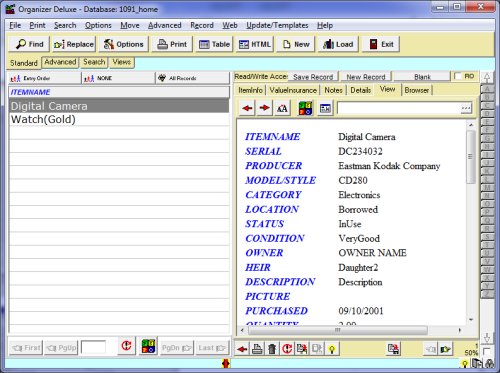The image size is (500, 373).
Task: Open the All Records filter selector
Action: 193,78
